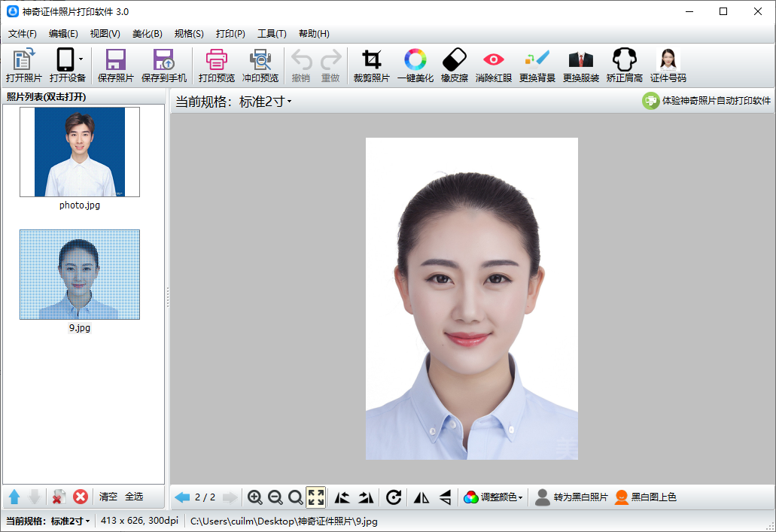Click the 更换服装 change clothes icon
Image resolution: width=776 pixels, height=532 pixels.
(580, 65)
